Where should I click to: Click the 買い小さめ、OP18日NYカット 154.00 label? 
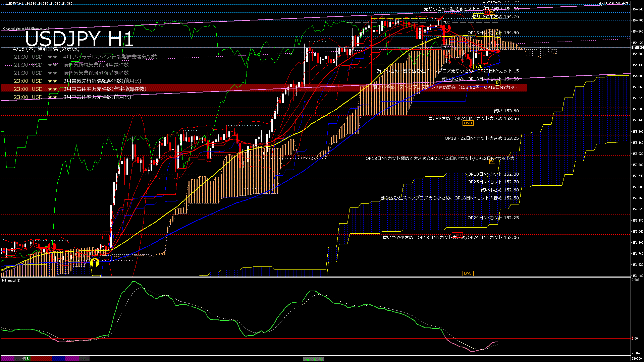click(x=480, y=79)
